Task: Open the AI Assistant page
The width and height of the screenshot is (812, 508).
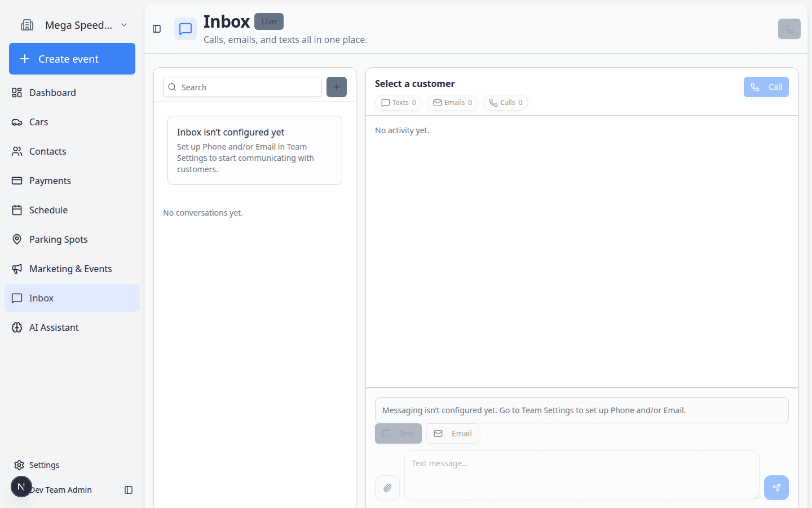Action: tap(72, 327)
